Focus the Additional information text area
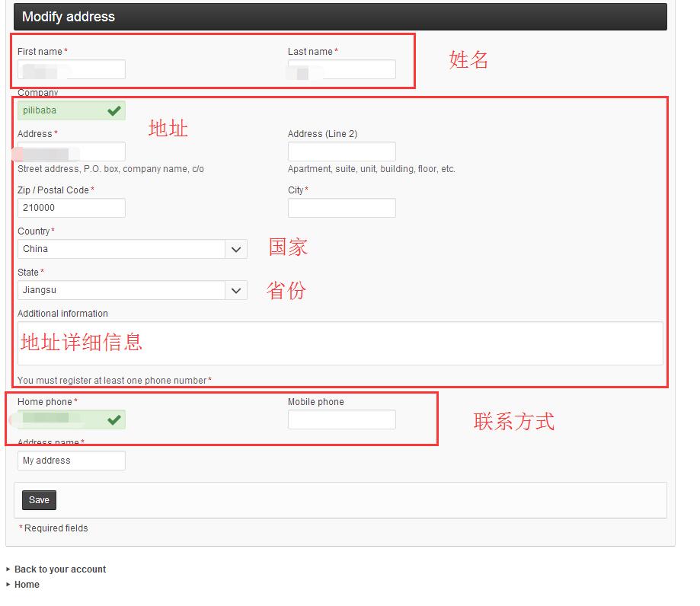The height and width of the screenshot is (606, 700). [340, 343]
